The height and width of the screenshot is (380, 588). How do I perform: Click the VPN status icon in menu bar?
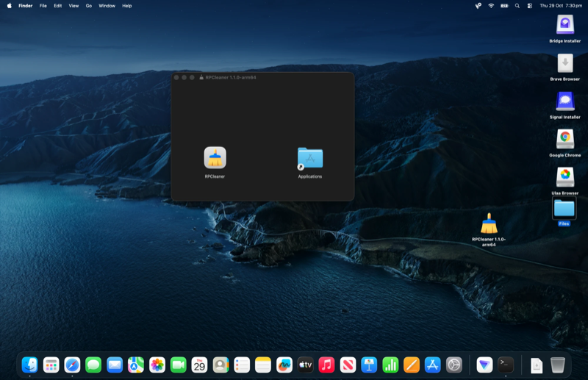[478, 6]
